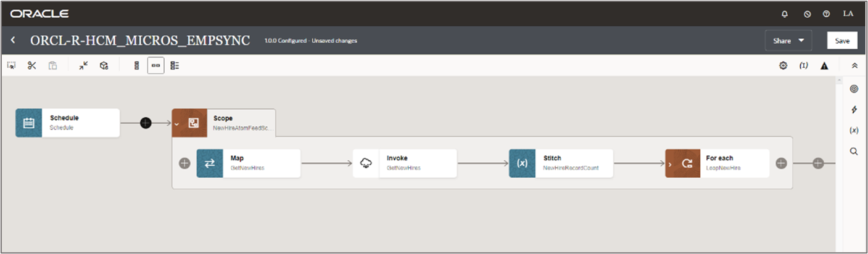This screenshot has width=868, height=254.
Task: Open the business identifiers (I) icon
Action: (803, 65)
